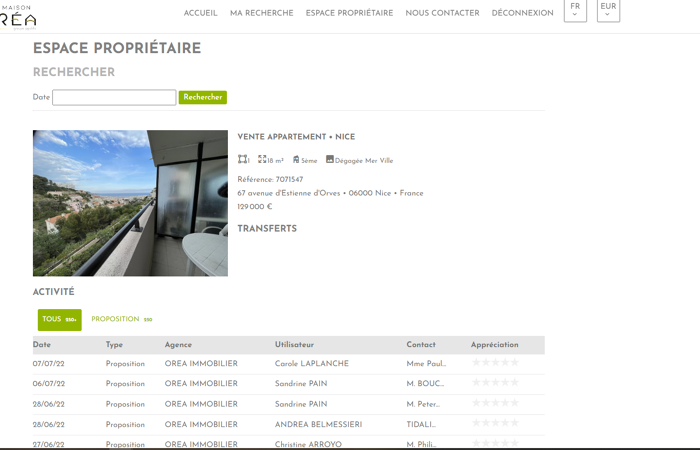Open the EUR currency dropdown
700x450 pixels.
pyautogui.click(x=608, y=10)
